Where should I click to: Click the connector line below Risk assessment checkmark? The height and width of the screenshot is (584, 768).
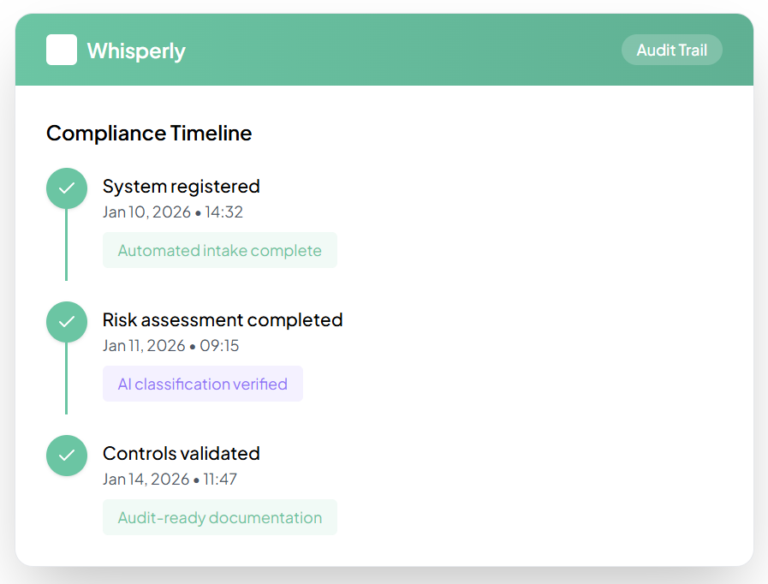point(67,378)
